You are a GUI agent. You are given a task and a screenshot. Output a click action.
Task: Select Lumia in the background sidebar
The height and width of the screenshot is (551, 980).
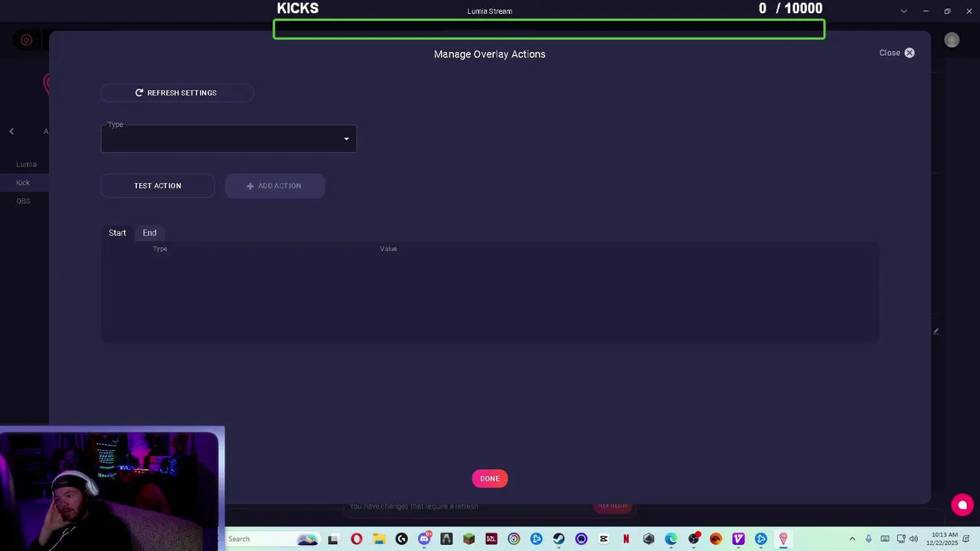tap(26, 165)
